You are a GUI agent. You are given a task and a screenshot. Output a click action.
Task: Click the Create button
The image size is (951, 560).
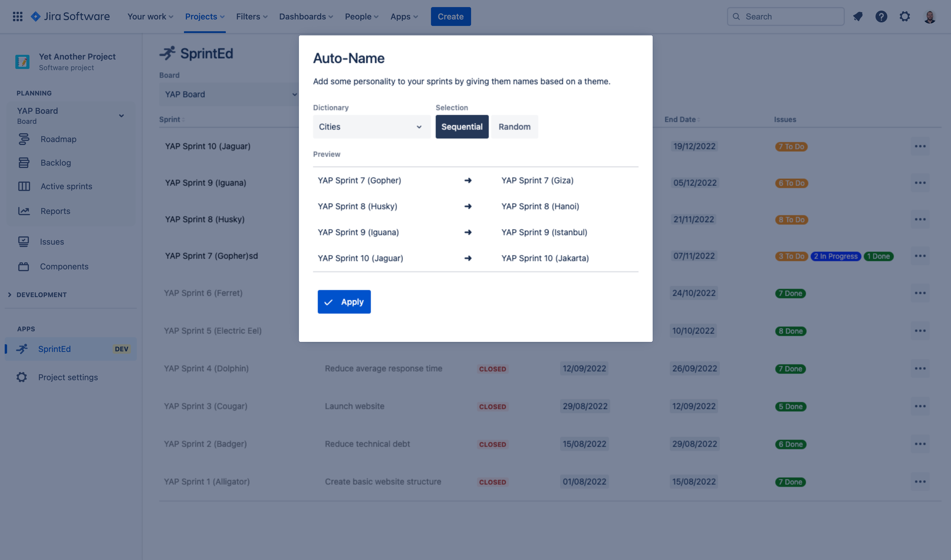(x=451, y=17)
